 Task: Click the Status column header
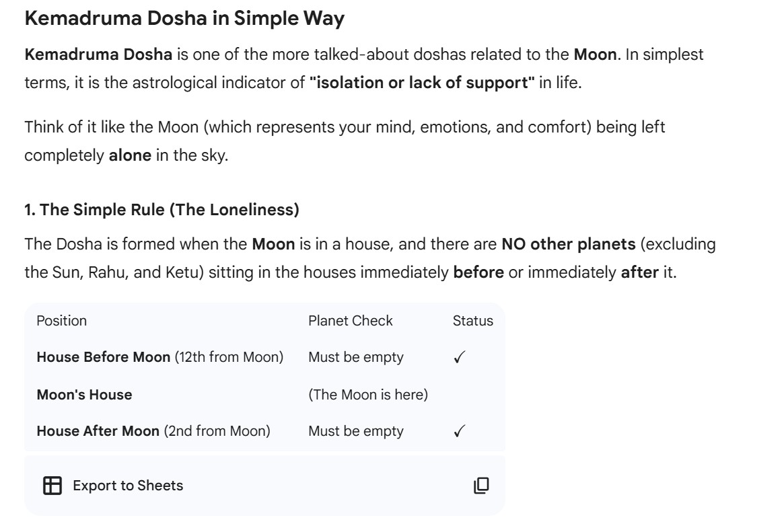pos(472,321)
